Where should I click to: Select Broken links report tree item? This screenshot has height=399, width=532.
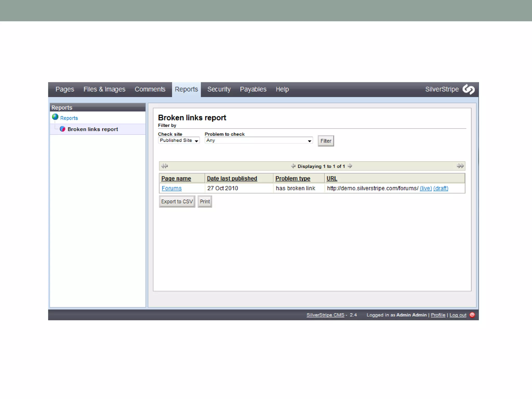(x=93, y=129)
